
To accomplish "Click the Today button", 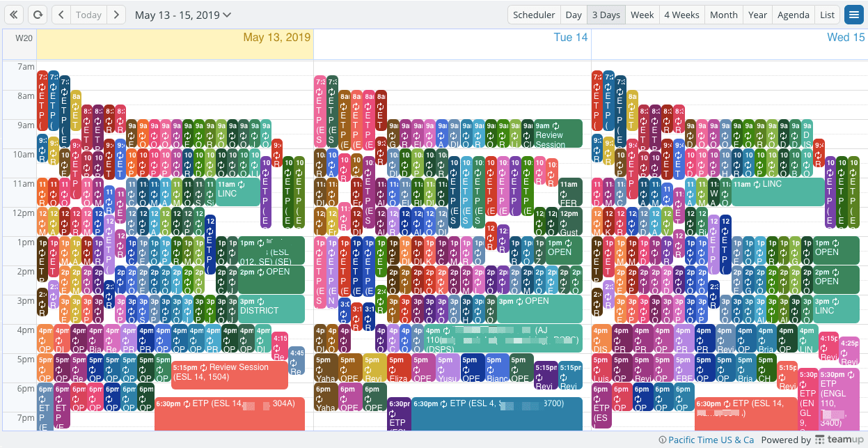I will click(88, 15).
